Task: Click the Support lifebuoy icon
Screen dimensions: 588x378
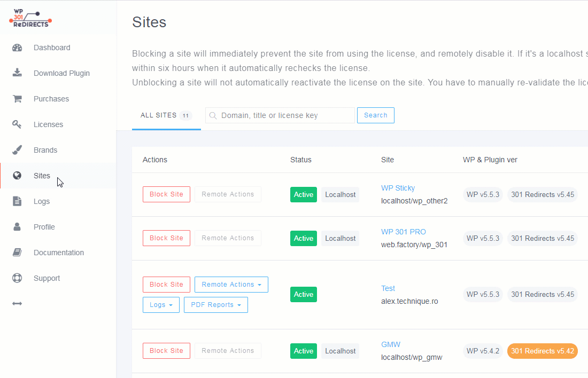Action: coord(17,278)
